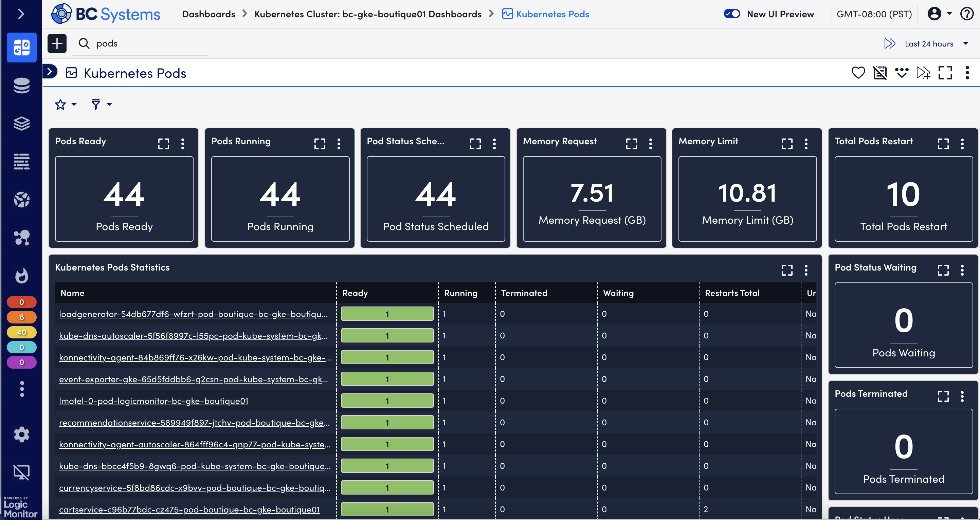Open the Resources database icon in sidebar

(22, 86)
